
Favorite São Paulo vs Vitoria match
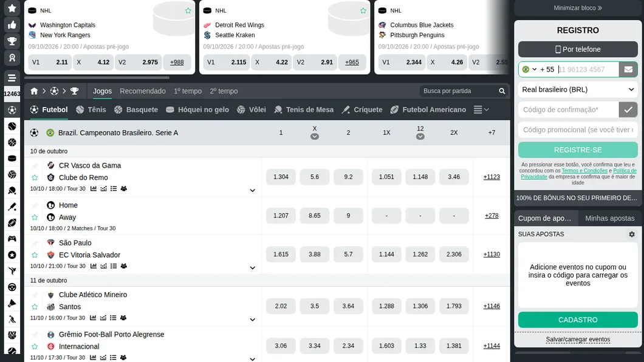pos(35,255)
